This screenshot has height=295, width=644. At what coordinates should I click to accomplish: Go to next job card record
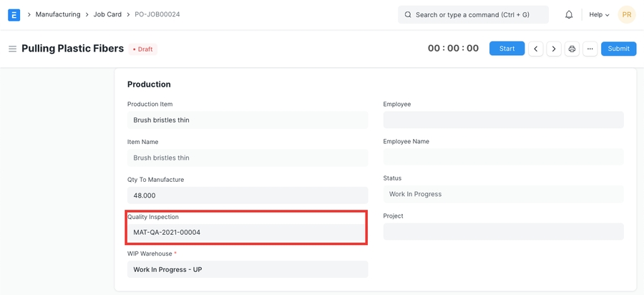(554, 49)
